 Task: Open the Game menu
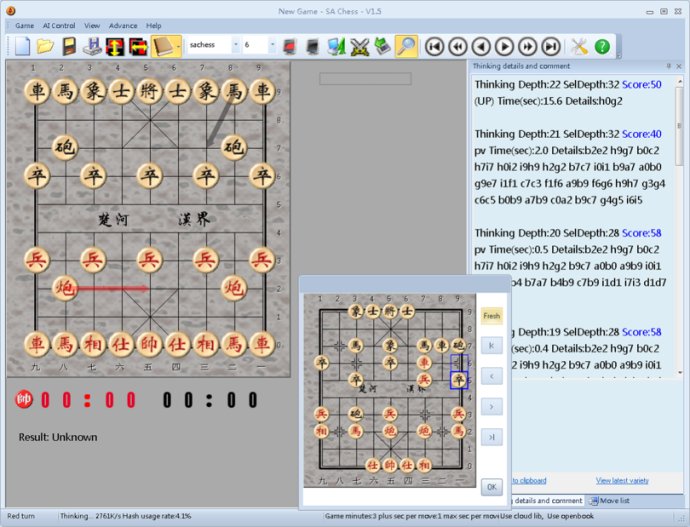click(x=24, y=26)
